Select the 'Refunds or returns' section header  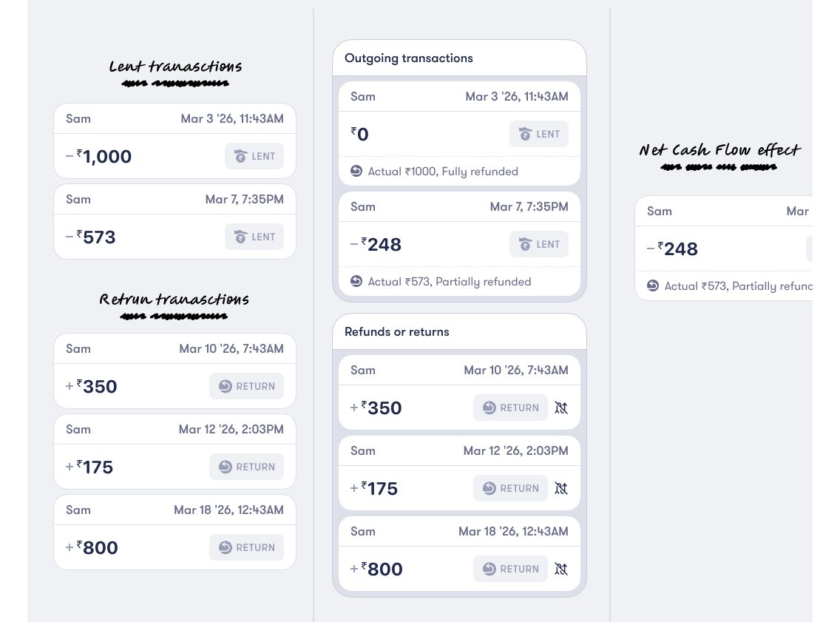click(x=397, y=332)
